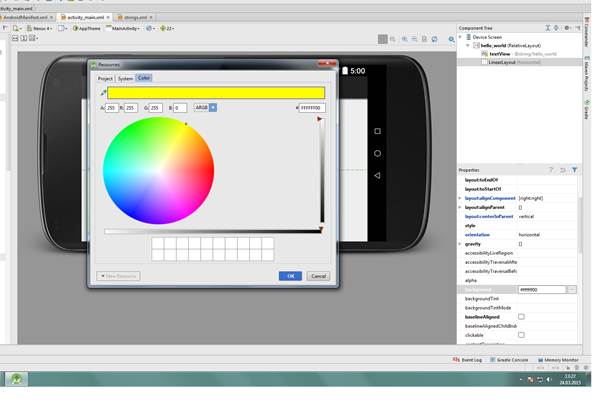Toggle the baselineAligned checkbox
This screenshot has height=411, width=605.
pos(521,317)
